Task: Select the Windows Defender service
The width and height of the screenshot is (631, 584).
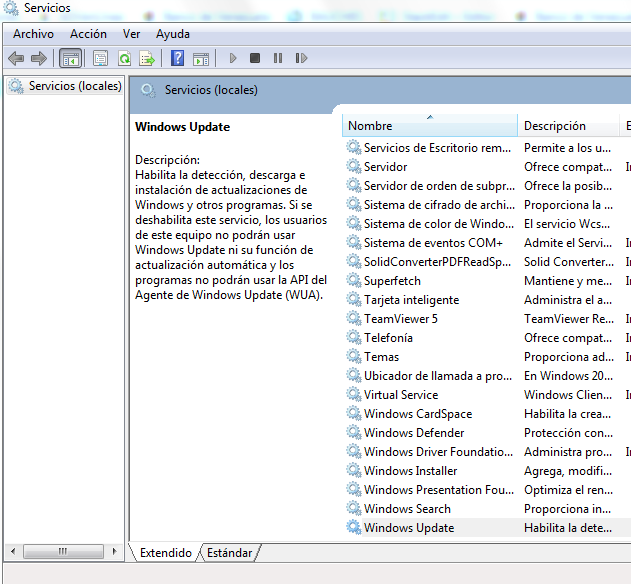Action: pos(414,432)
